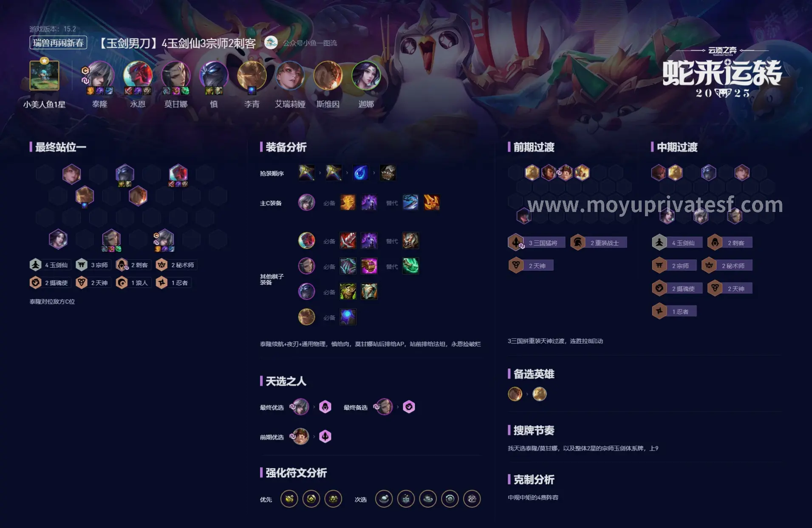Click the 4 玉剑仙 trait badge in final positioning
The image size is (812, 528).
click(x=49, y=265)
